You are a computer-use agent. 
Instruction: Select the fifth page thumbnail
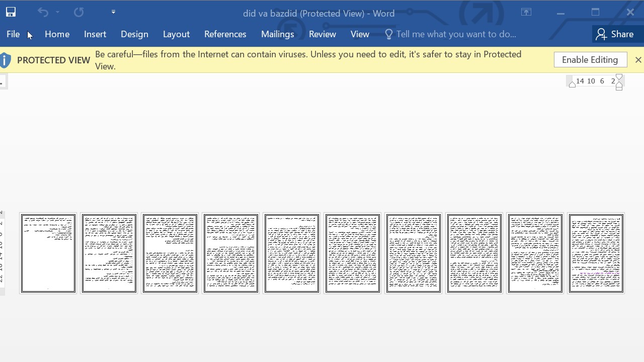click(292, 253)
